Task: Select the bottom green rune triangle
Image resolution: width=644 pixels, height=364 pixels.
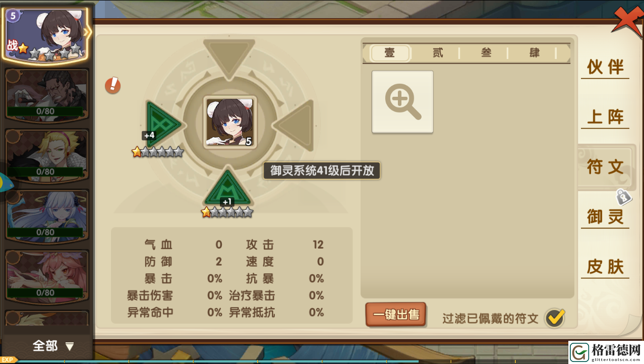Action: tap(228, 188)
